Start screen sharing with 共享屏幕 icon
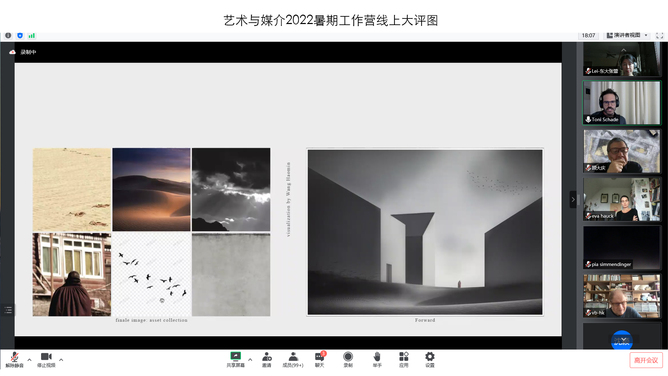 tap(235, 360)
